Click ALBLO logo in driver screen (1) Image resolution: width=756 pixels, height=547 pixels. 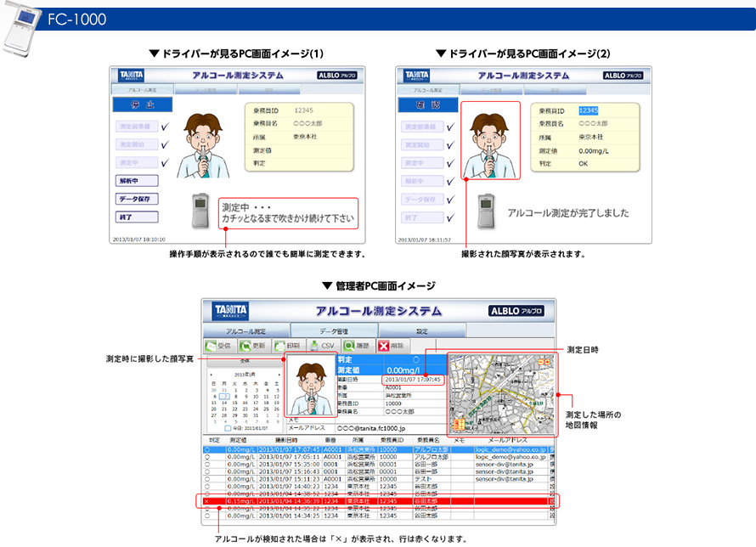tap(337, 76)
